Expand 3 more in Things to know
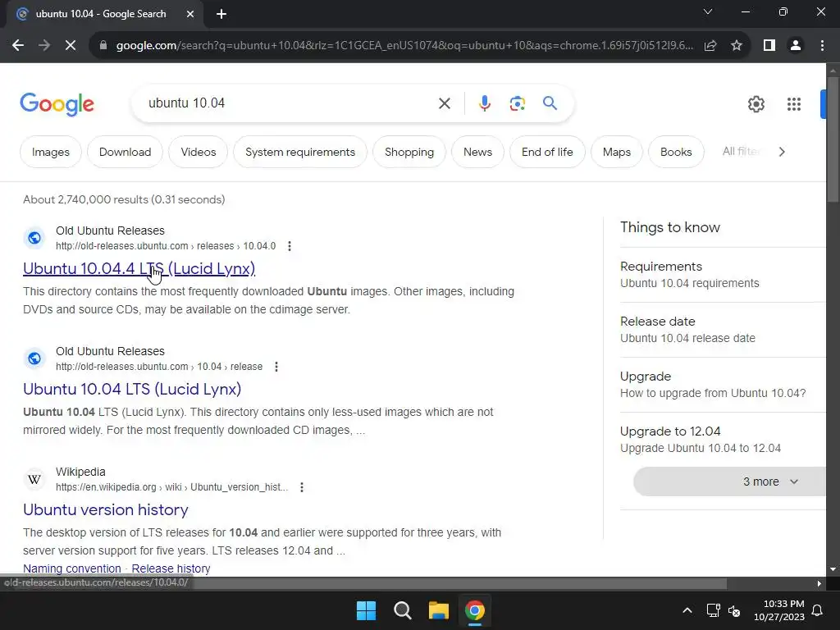The width and height of the screenshot is (840, 630). (x=729, y=482)
